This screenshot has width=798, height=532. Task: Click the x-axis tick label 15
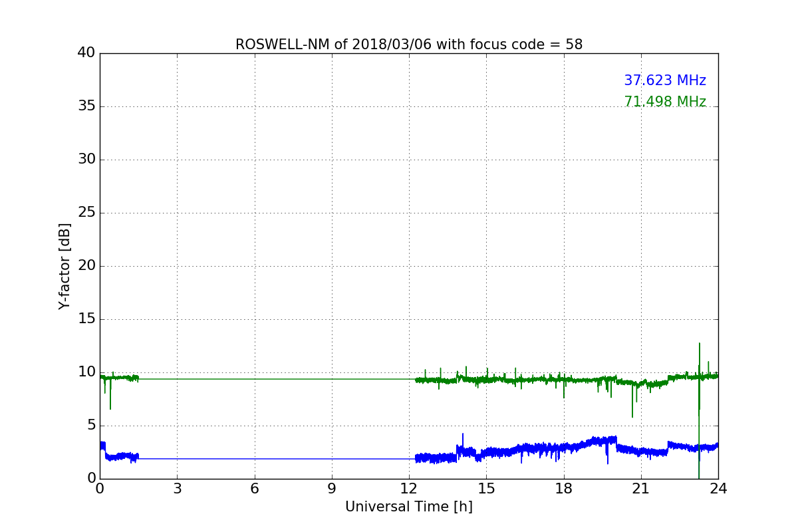point(486,489)
